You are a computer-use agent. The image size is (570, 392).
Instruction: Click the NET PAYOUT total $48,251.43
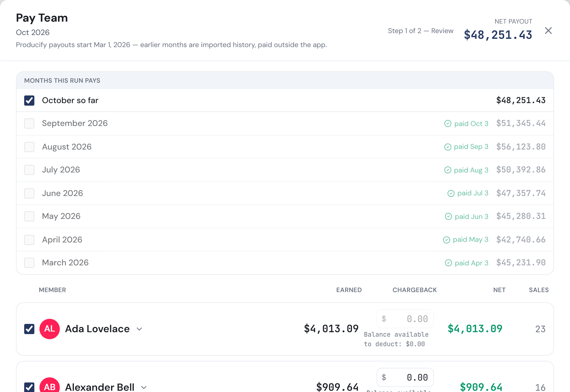[x=498, y=35]
